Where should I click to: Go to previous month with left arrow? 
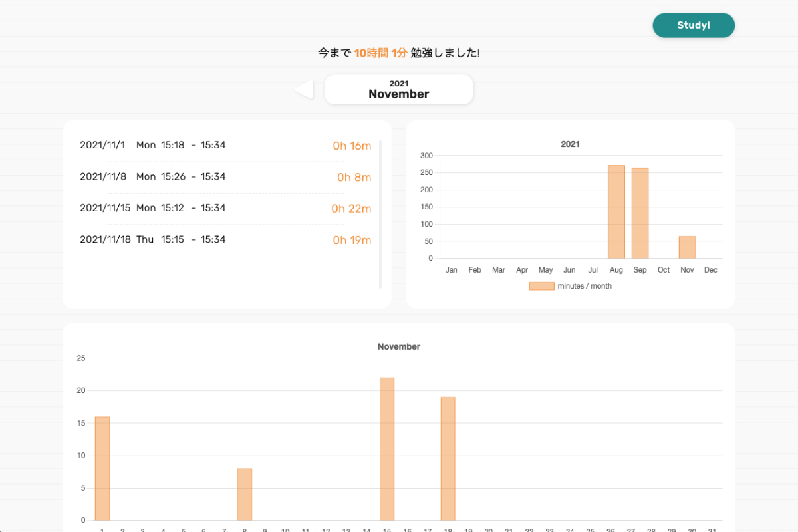(304, 90)
